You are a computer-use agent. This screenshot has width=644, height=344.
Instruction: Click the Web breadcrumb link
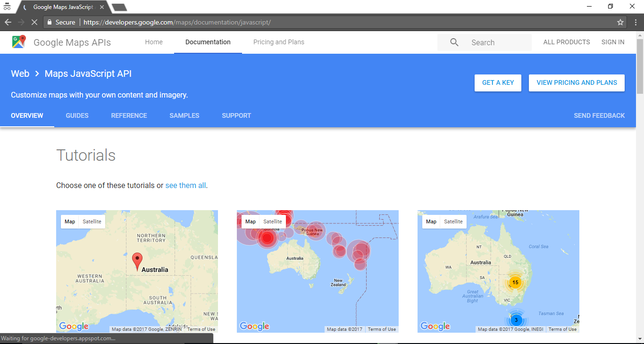click(20, 74)
